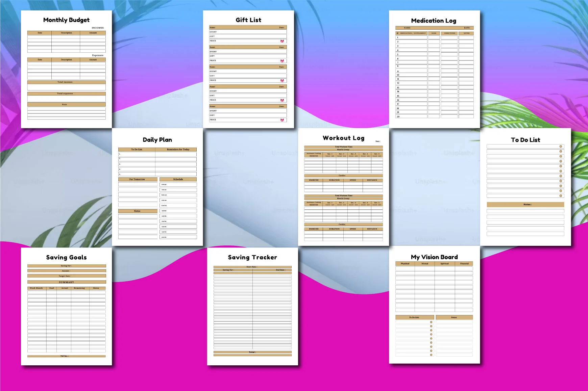Click the first 'Total Workout Time' bar
The height and width of the screenshot is (391, 588).
point(343,147)
